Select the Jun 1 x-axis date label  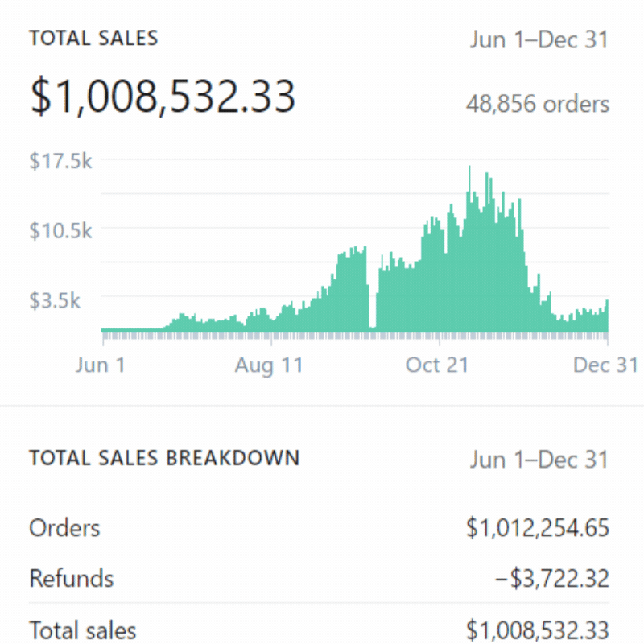point(101,365)
